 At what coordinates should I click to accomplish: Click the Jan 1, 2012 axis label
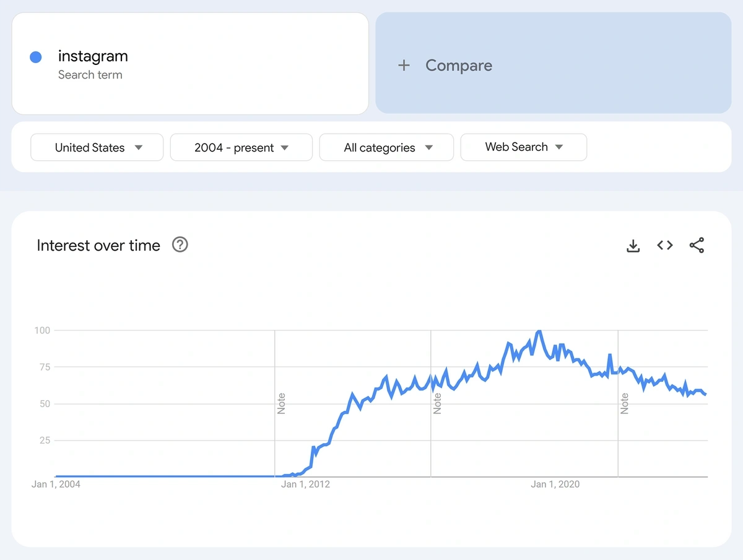pyautogui.click(x=305, y=485)
